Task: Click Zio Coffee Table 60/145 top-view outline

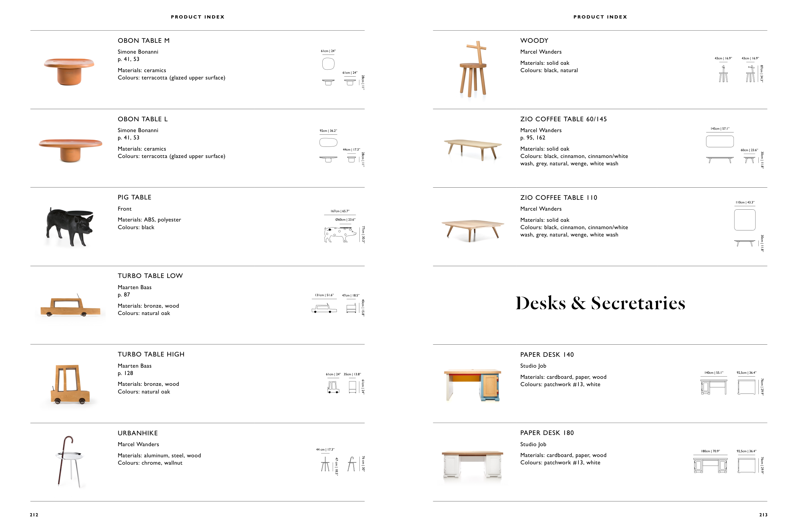Action: click(719, 141)
